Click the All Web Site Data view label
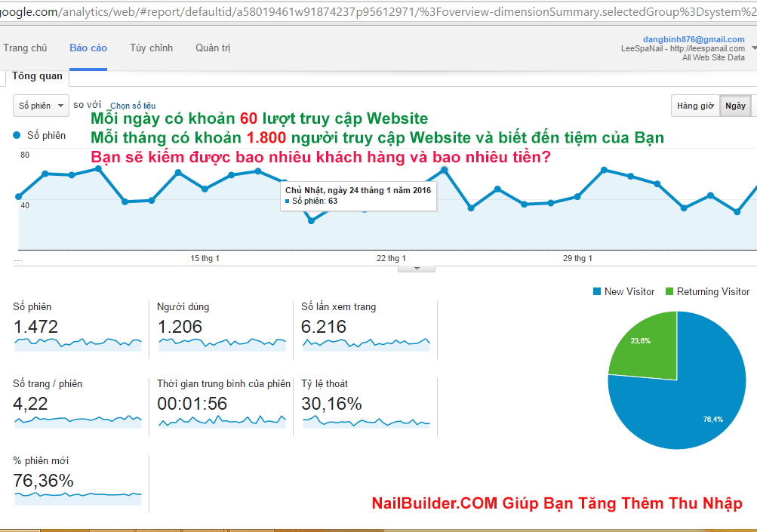Screen dimensions: 757x532 click(713, 57)
